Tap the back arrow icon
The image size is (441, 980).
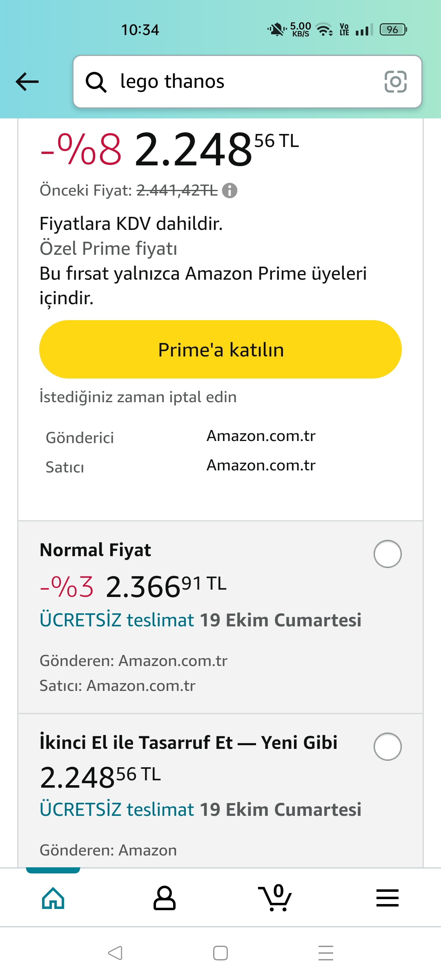[27, 82]
